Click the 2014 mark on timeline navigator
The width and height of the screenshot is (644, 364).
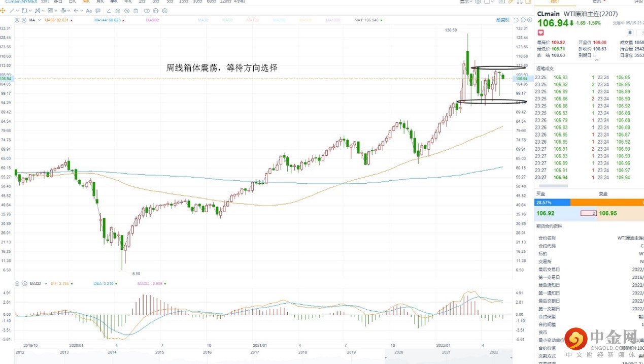tap(111, 352)
